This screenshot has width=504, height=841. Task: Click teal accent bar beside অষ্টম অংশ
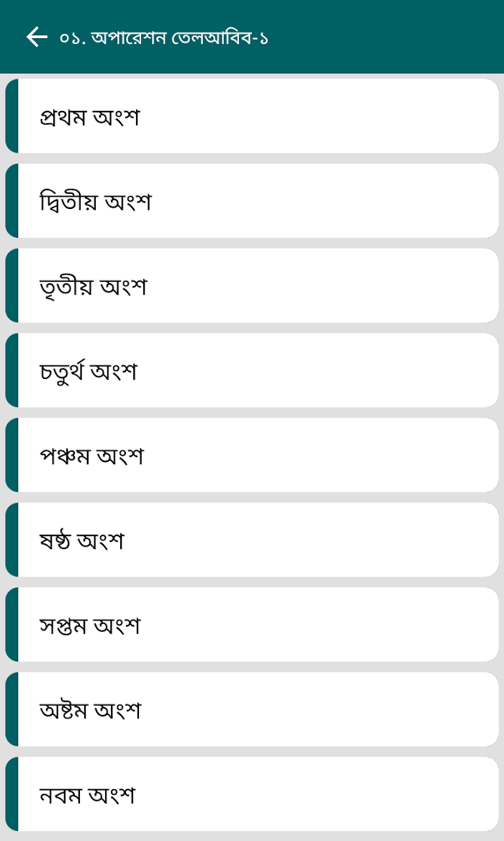pyautogui.click(x=12, y=709)
